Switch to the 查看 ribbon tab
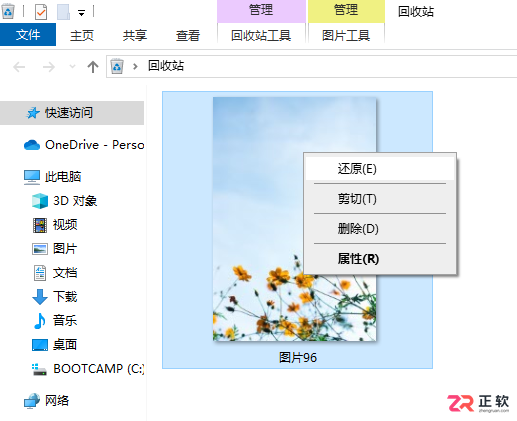517x421 pixels. 188,35
